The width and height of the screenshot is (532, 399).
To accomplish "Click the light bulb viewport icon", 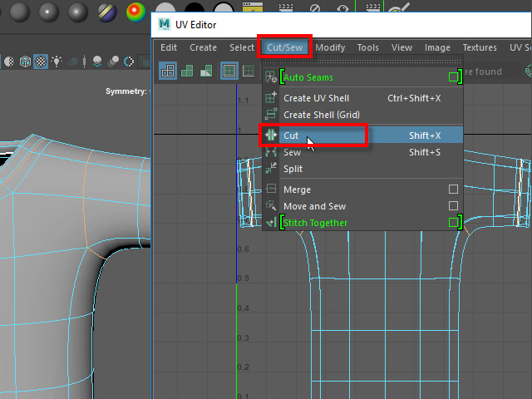I will 57,62.
